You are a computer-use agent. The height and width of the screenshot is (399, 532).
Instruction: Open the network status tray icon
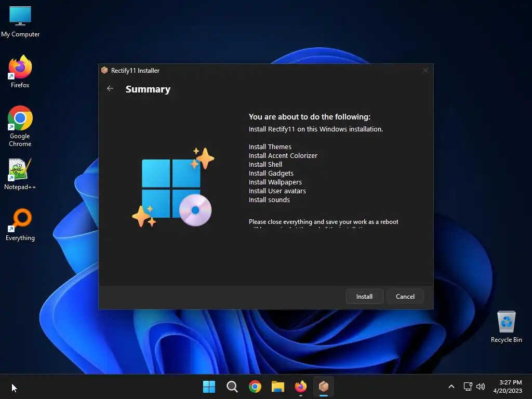pos(468,387)
